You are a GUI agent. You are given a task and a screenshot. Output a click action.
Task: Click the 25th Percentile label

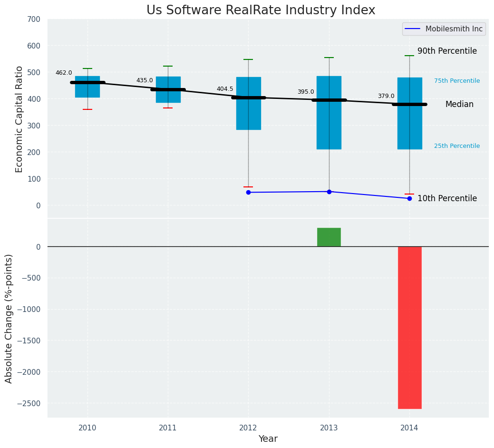[457, 146]
